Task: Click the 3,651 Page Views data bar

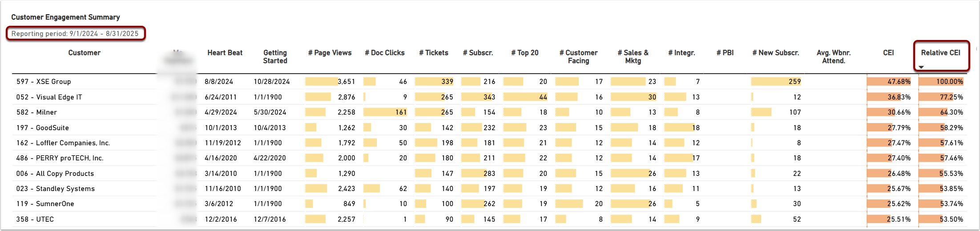Action: pyautogui.click(x=330, y=82)
